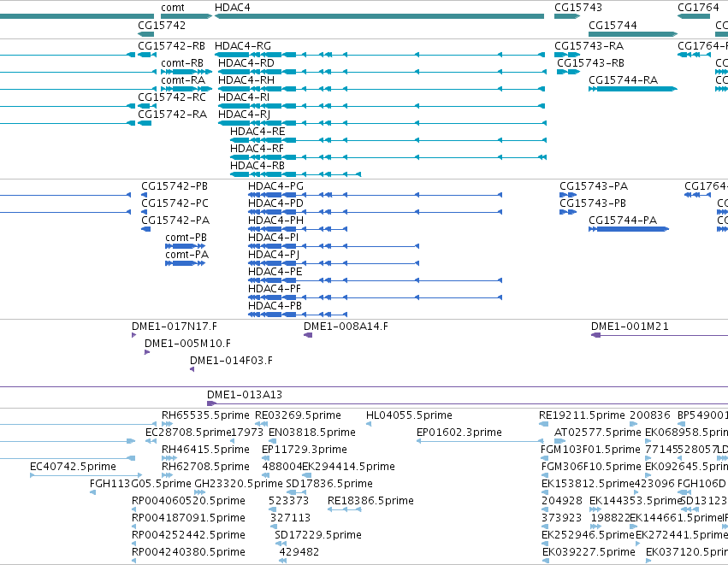Click the HDAC4-PB protein label
Viewport: 728px width, 565px height.
pos(275,306)
